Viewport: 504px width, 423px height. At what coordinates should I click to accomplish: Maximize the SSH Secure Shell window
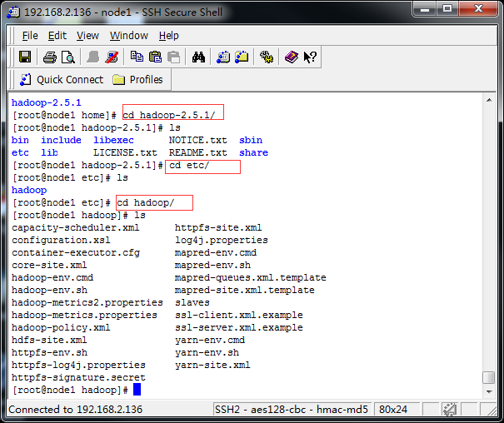pos(447,9)
